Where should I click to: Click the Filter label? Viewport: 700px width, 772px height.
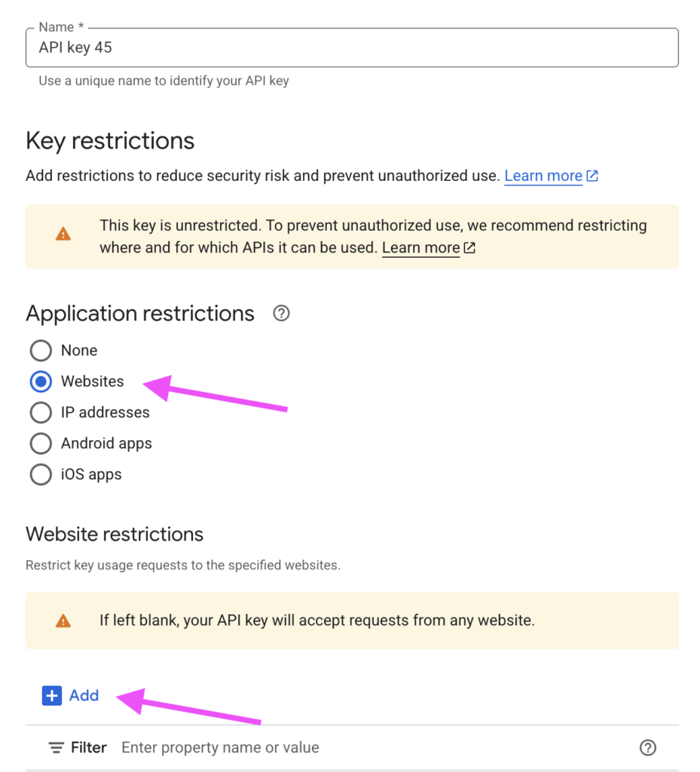[89, 748]
